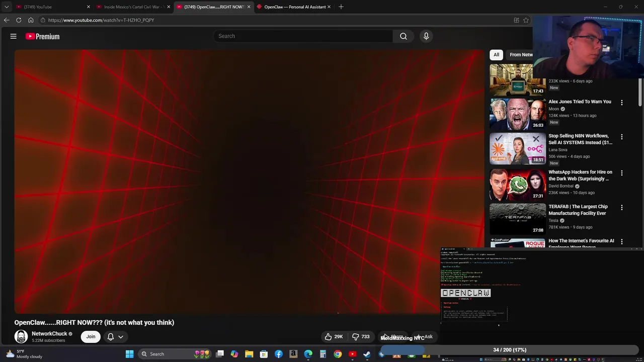Click the video title text
This screenshot has width=644, height=362.
point(94,323)
